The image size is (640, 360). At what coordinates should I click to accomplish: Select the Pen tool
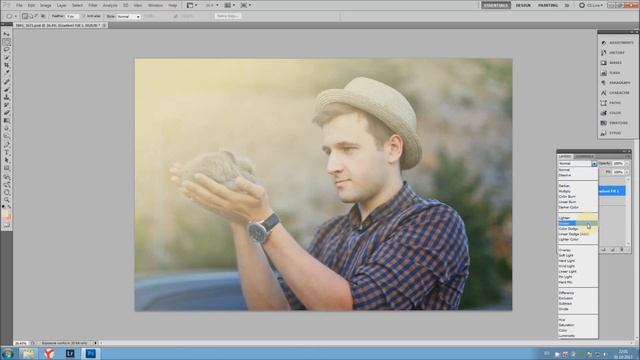[x=7, y=144]
